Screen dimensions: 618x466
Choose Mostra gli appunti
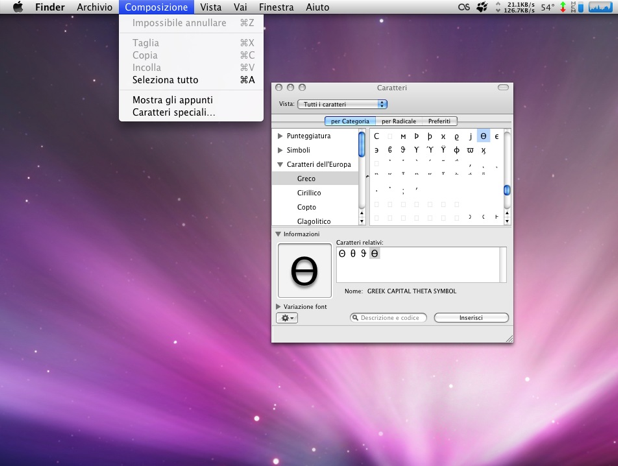tap(191, 100)
